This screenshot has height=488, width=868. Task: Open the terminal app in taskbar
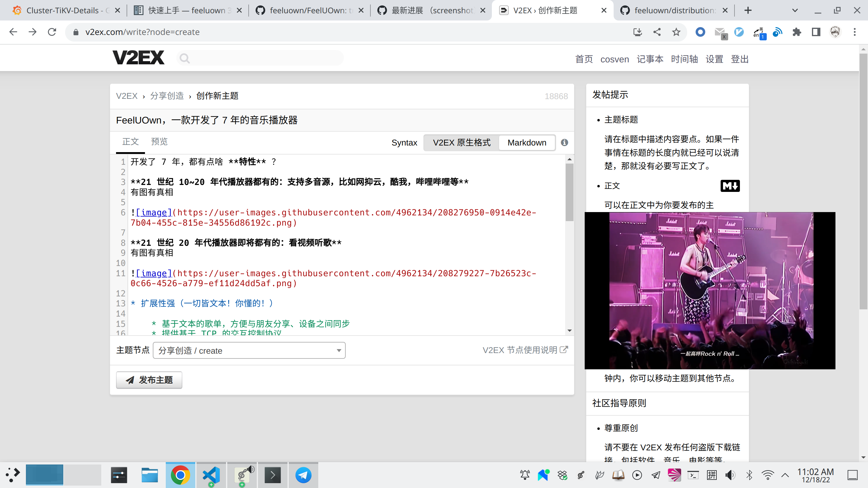272,475
